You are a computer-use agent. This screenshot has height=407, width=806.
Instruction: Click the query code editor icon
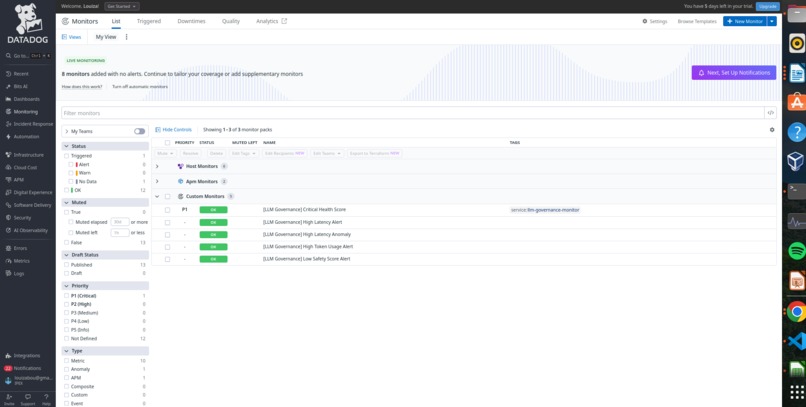tap(770, 113)
